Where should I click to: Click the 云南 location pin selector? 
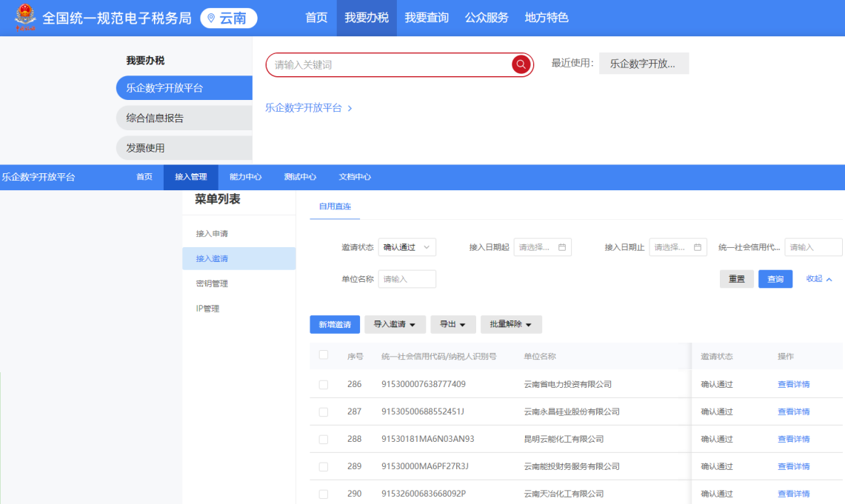coord(228,18)
